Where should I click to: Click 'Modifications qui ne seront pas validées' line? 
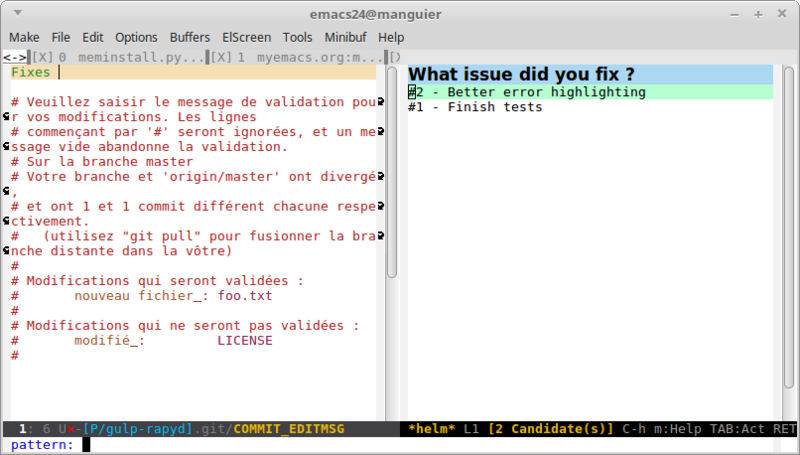coord(185,325)
